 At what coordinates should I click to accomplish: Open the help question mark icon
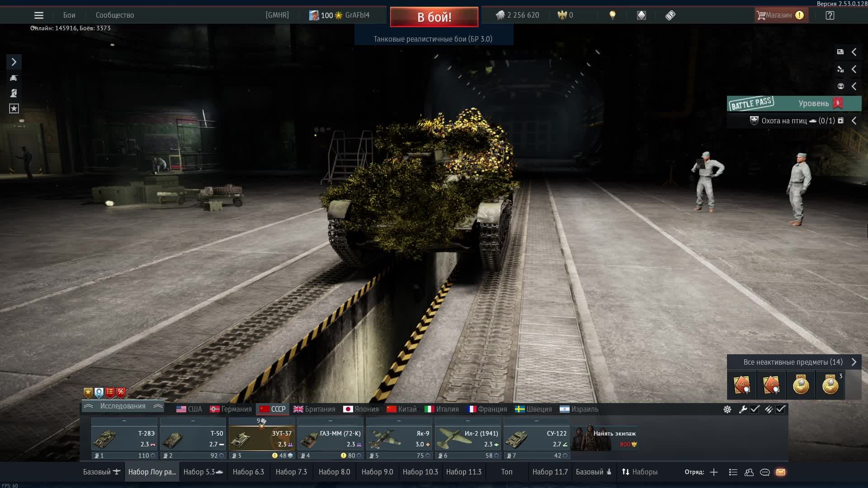830,15
